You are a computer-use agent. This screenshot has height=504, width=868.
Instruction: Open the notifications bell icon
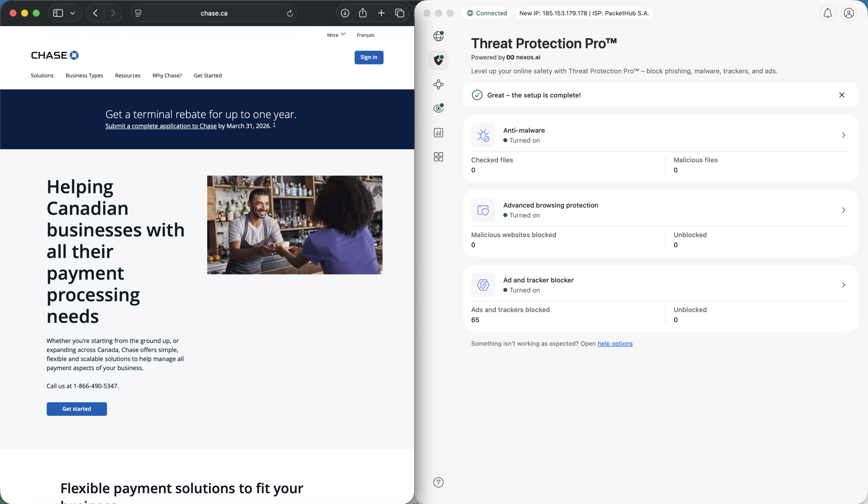pyautogui.click(x=827, y=13)
